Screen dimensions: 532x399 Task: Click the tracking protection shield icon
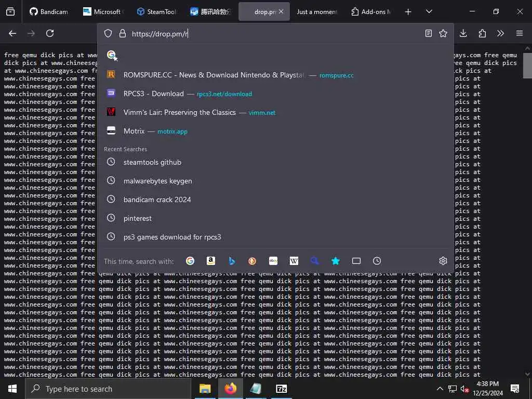pos(108,33)
